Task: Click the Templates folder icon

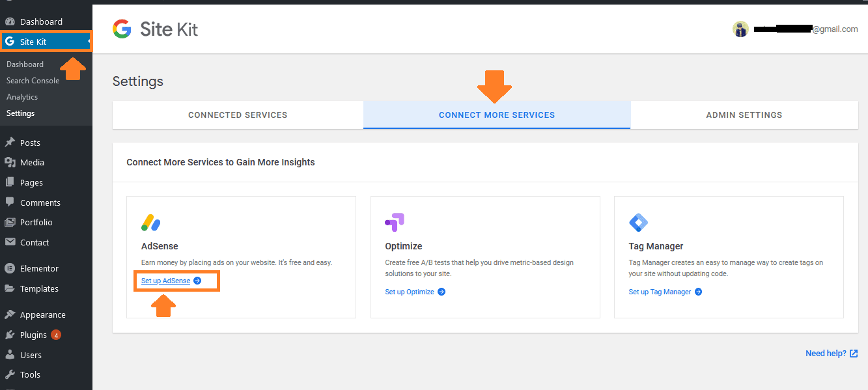Action: (x=10, y=288)
